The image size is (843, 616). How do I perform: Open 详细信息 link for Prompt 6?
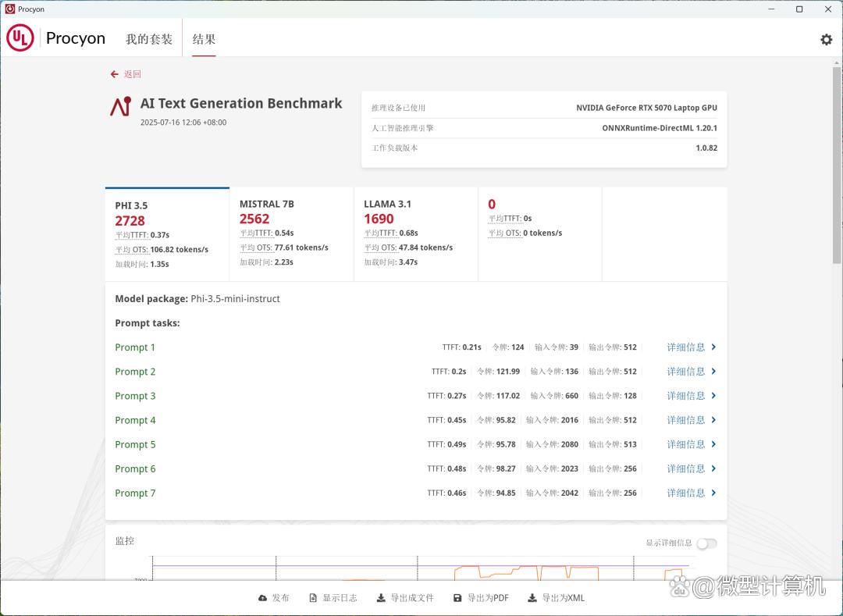(x=685, y=468)
